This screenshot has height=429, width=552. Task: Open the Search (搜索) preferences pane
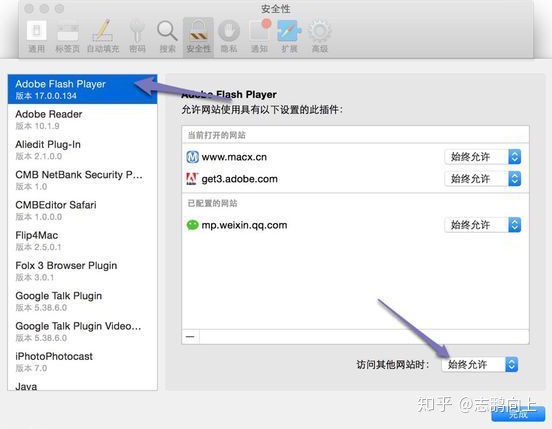pos(167,37)
